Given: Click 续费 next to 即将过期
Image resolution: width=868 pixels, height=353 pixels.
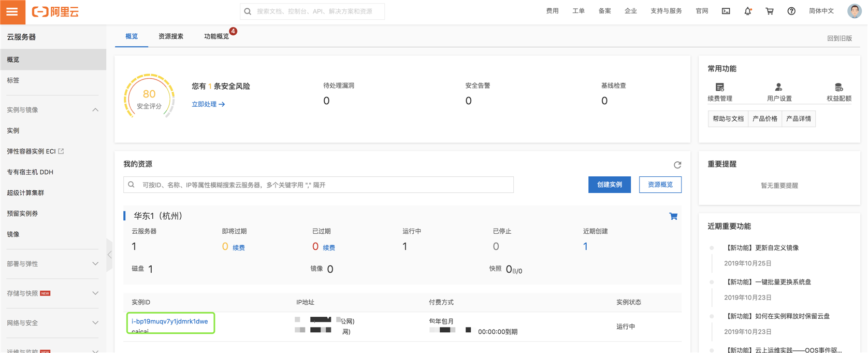Looking at the screenshot, I should click(x=239, y=248).
